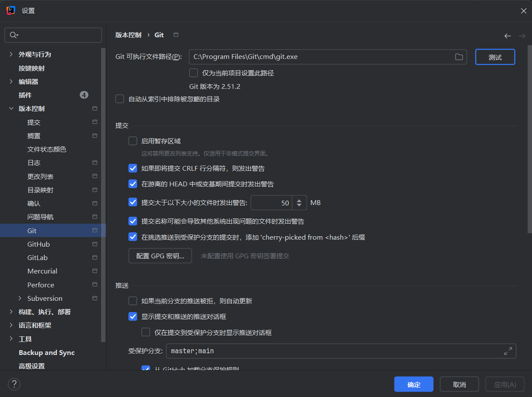
Task: Expand Subversion tree node
Action: coord(20,298)
